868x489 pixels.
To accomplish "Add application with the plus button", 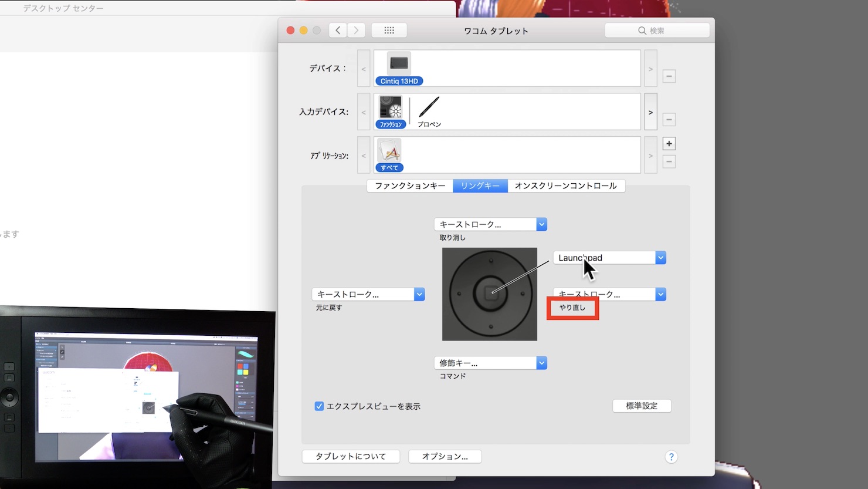I will tap(669, 144).
